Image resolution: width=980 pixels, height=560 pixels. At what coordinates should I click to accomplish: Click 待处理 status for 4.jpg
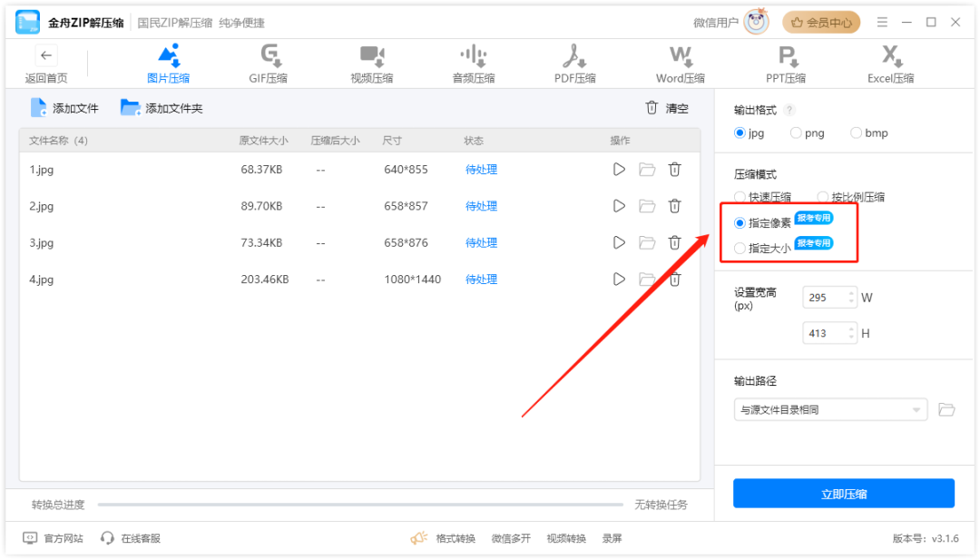pyautogui.click(x=481, y=280)
